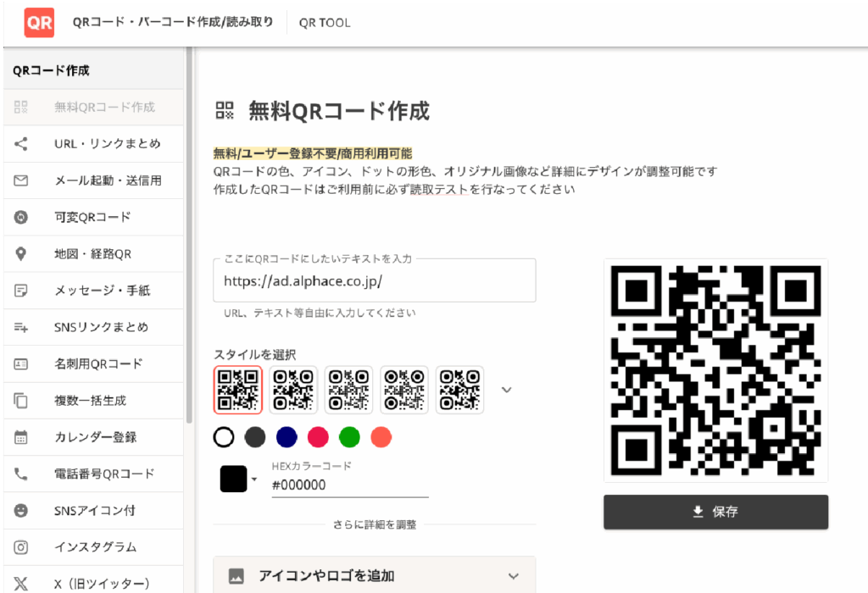Click the X logo icon in sidebar
The width and height of the screenshot is (868, 593).
(21, 584)
